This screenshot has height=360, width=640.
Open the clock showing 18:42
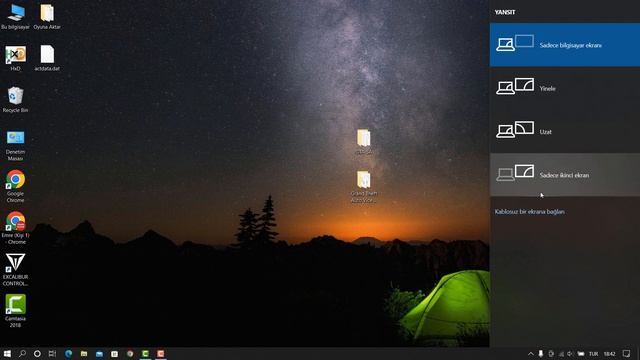click(x=609, y=354)
